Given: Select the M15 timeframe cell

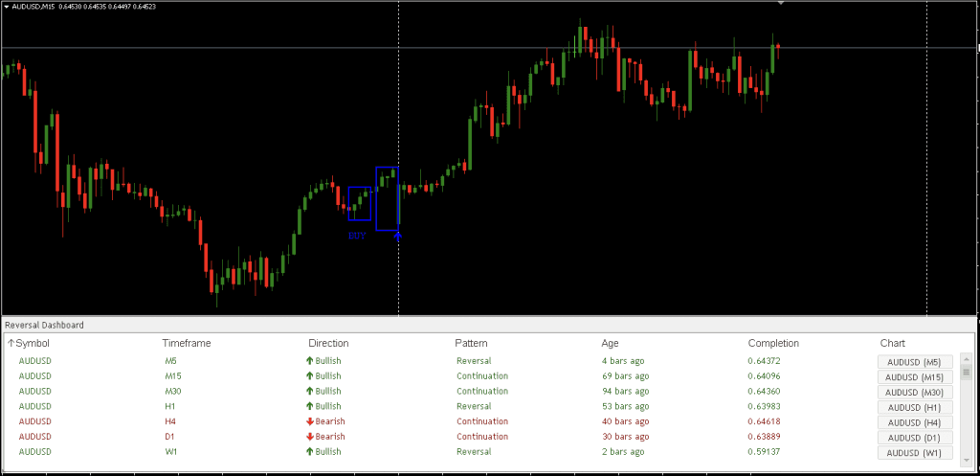Looking at the screenshot, I should (173, 376).
